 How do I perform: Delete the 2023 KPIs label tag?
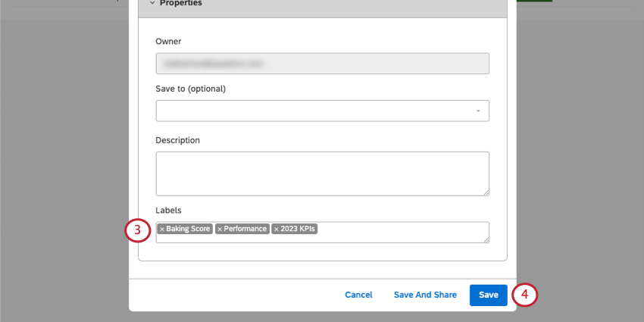click(x=277, y=229)
